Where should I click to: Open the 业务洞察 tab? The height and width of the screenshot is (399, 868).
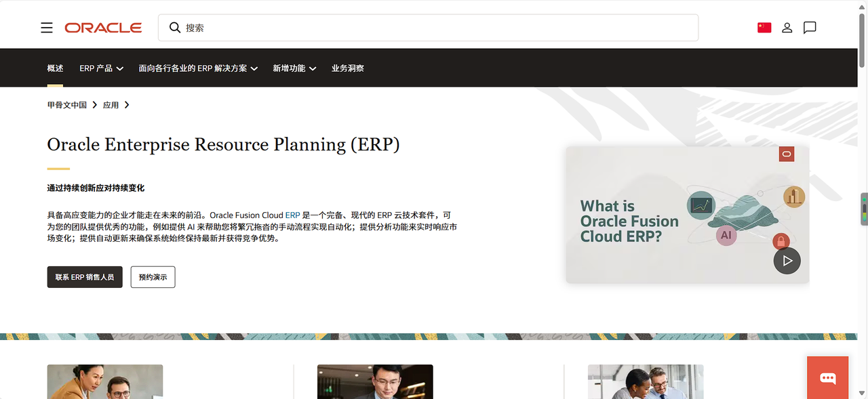click(x=348, y=68)
